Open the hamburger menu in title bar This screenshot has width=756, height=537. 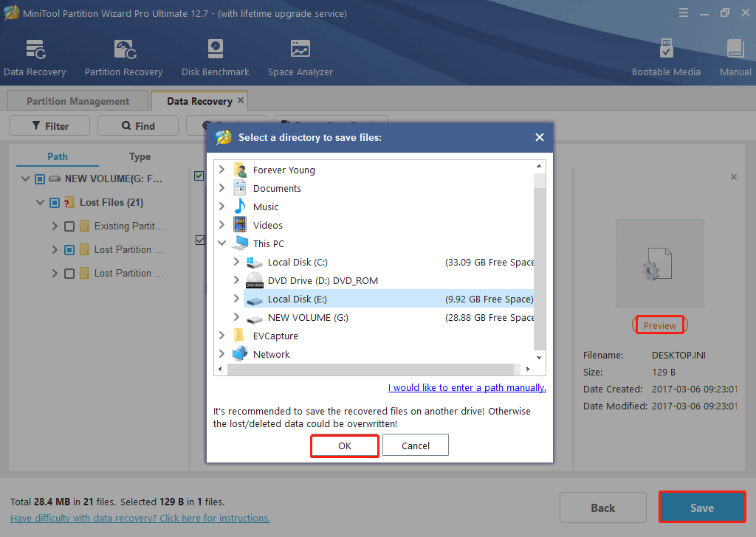[x=683, y=13]
